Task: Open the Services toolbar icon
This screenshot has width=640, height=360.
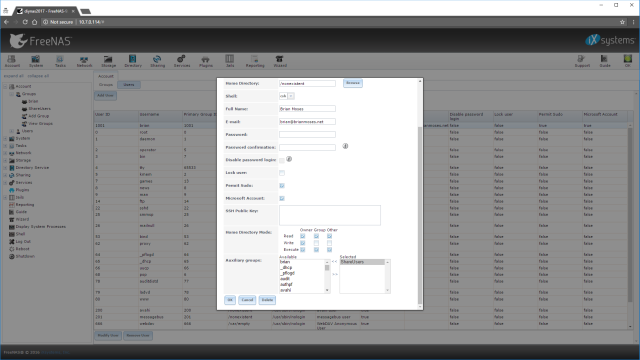Action: pyautogui.click(x=182, y=61)
